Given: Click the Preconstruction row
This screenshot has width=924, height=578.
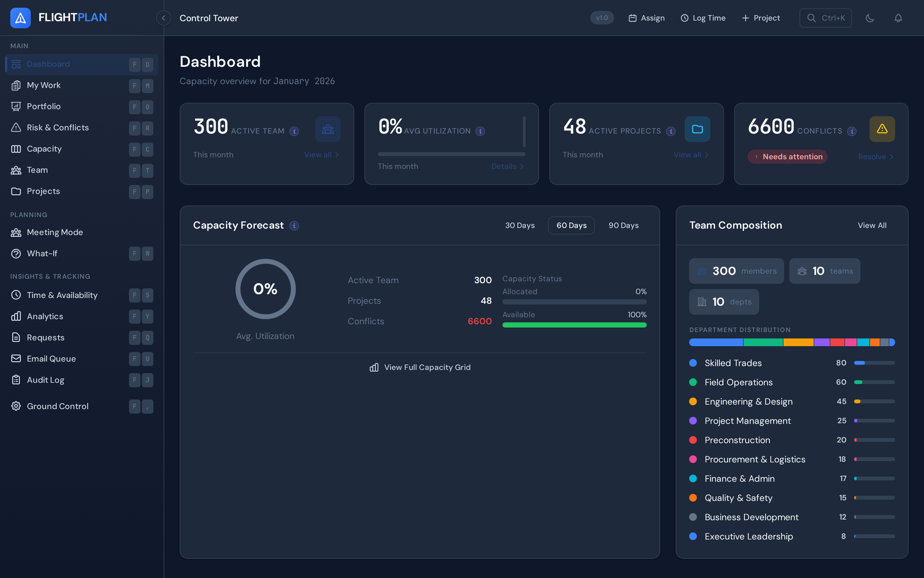Looking at the screenshot, I should (x=792, y=440).
